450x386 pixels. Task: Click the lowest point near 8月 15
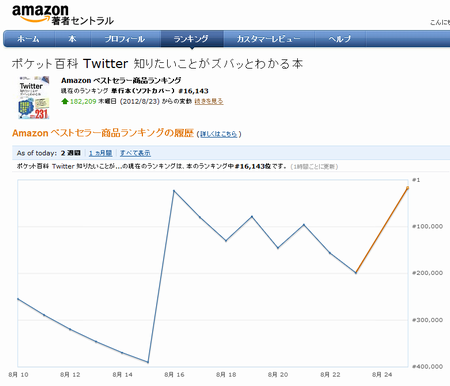[x=148, y=362]
